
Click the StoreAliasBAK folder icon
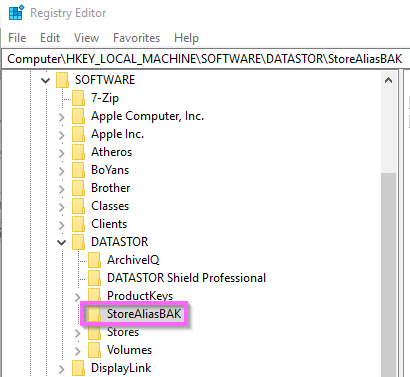tap(94, 314)
